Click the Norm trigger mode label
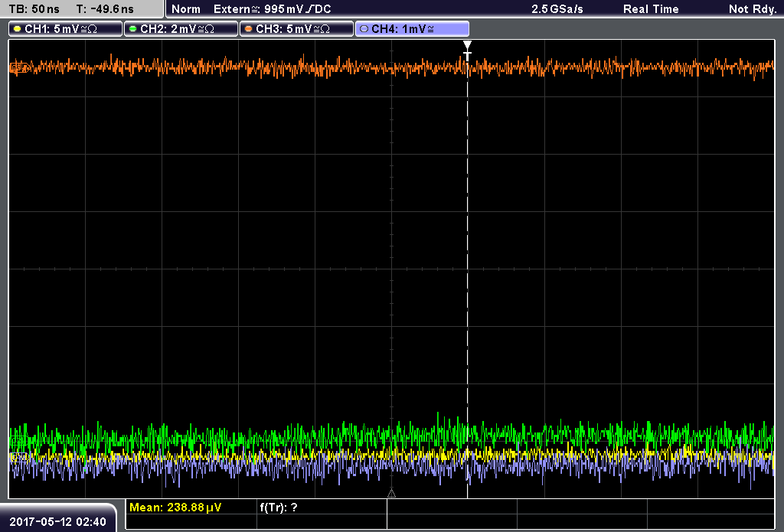The image size is (784, 532). 186,9
